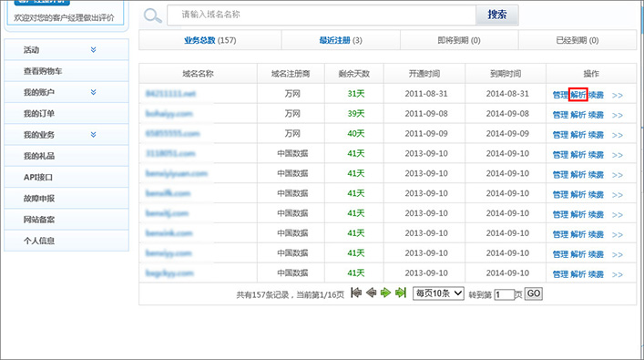The image size is (644, 360).
Task: Open the 每页10条 page size dropdown
Action: 438,293
